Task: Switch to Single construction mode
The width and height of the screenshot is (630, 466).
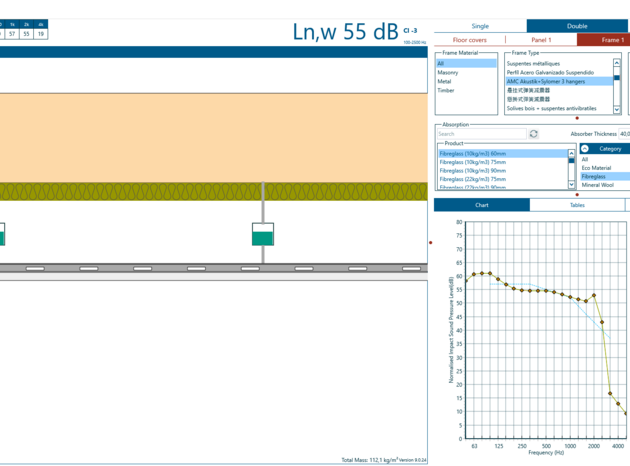Action: coord(480,26)
